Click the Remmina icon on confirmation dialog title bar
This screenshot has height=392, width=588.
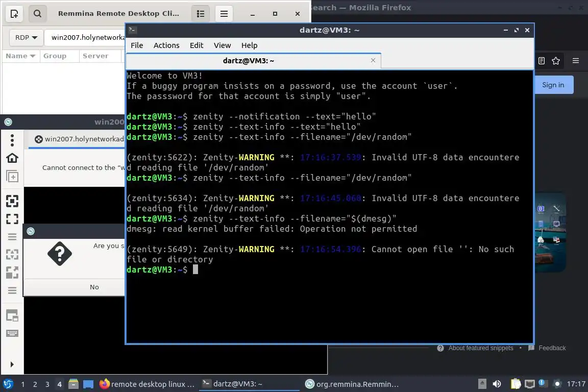31,231
